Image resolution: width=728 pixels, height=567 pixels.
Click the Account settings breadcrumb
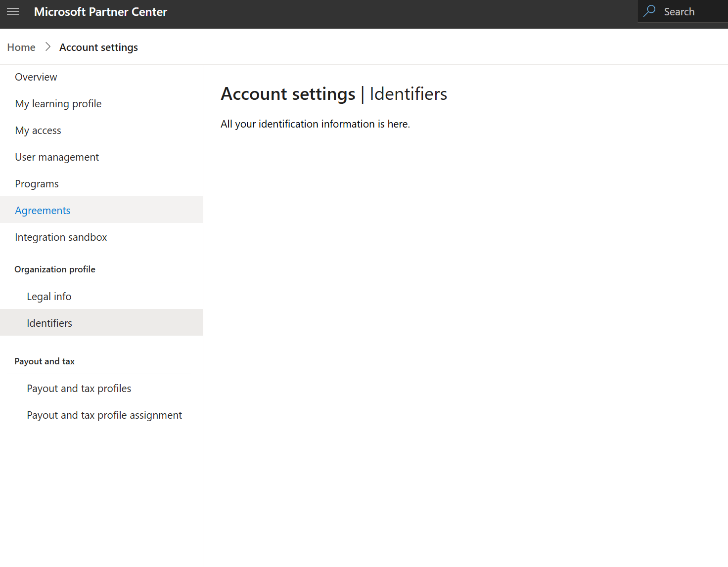[98, 47]
